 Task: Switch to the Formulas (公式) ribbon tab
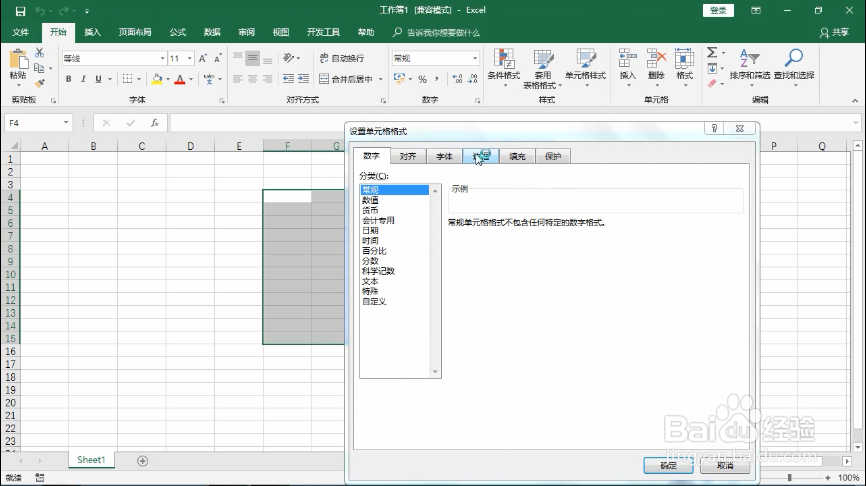pos(177,33)
